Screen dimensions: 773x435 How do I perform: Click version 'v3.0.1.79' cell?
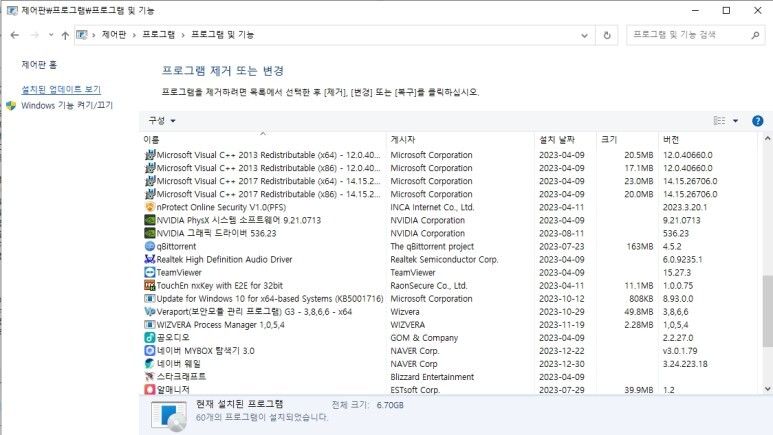pos(680,351)
